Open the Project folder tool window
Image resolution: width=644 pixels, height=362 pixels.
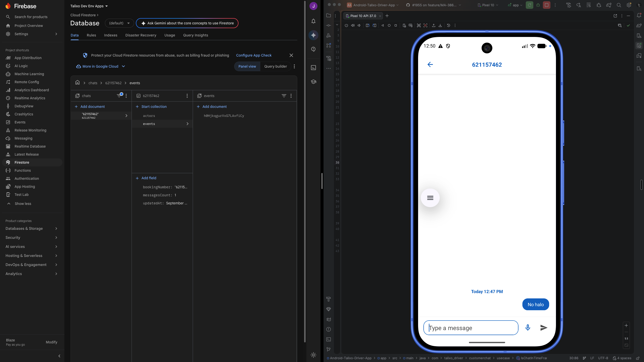(329, 16)
